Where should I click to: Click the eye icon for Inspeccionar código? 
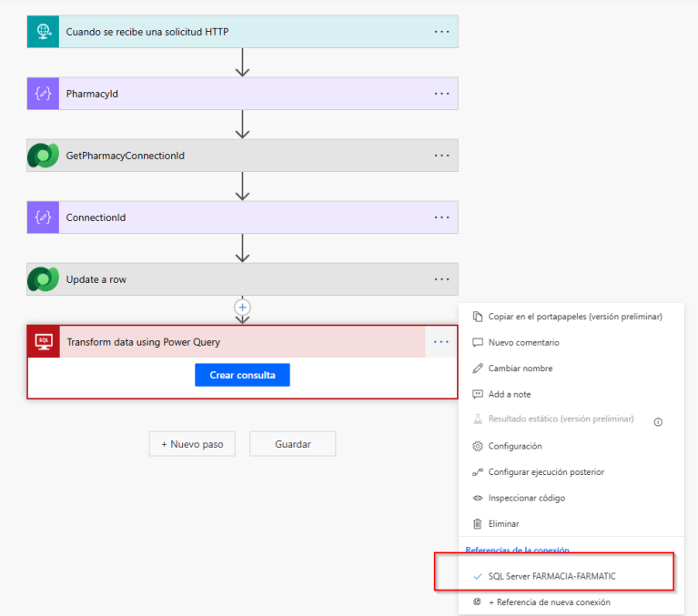[x=477, y=498]
